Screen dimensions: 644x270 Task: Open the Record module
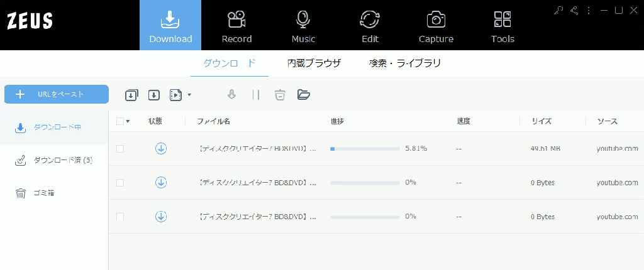pos(236,26)
